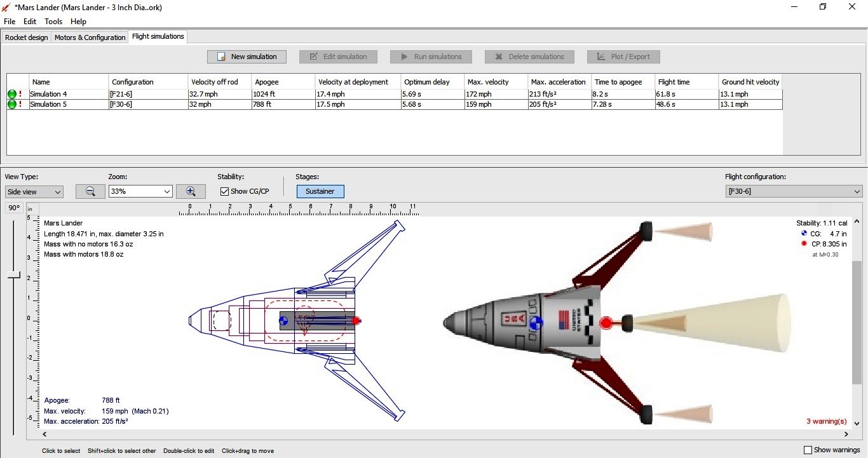Open the Zoom percentage dropdown
Screen dimensions: 868x458
coord(140,191)
